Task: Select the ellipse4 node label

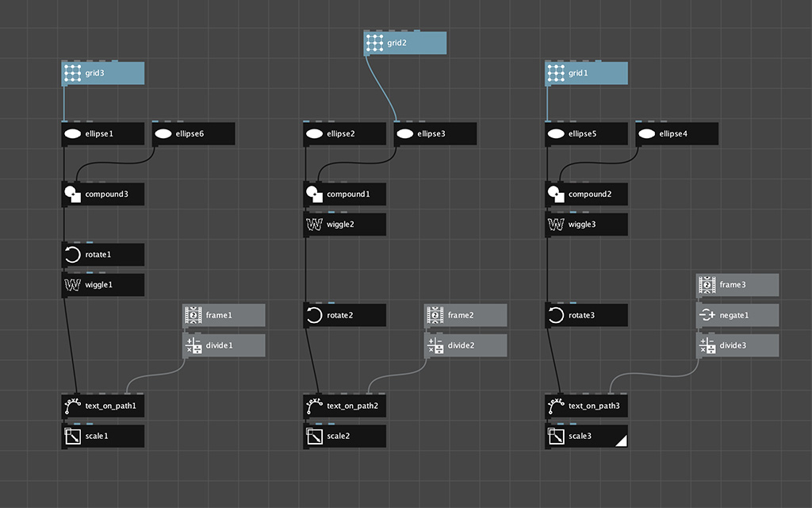Action: [x=673, y=133]
